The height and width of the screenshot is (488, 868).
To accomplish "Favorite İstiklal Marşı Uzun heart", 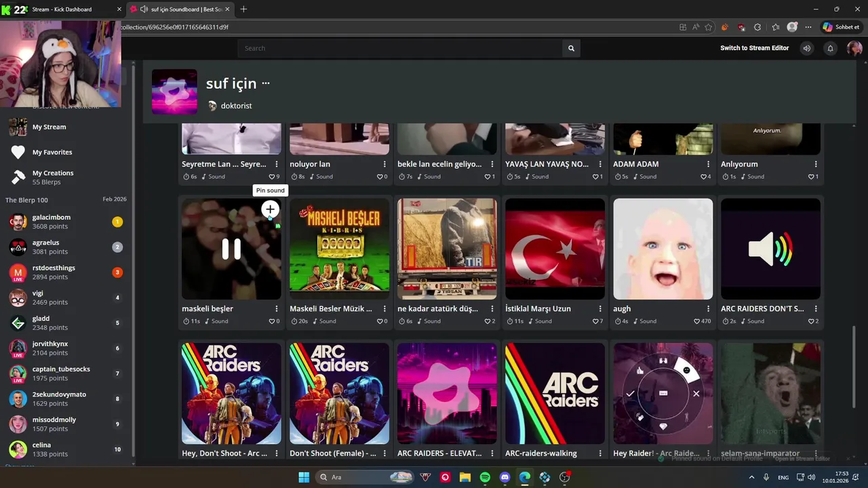I will 595,321.
